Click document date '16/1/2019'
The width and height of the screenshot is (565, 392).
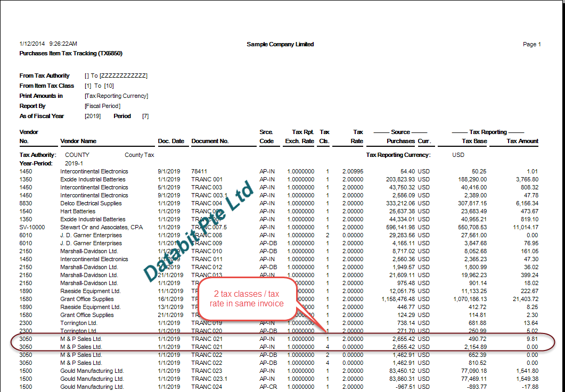[170, 299]
